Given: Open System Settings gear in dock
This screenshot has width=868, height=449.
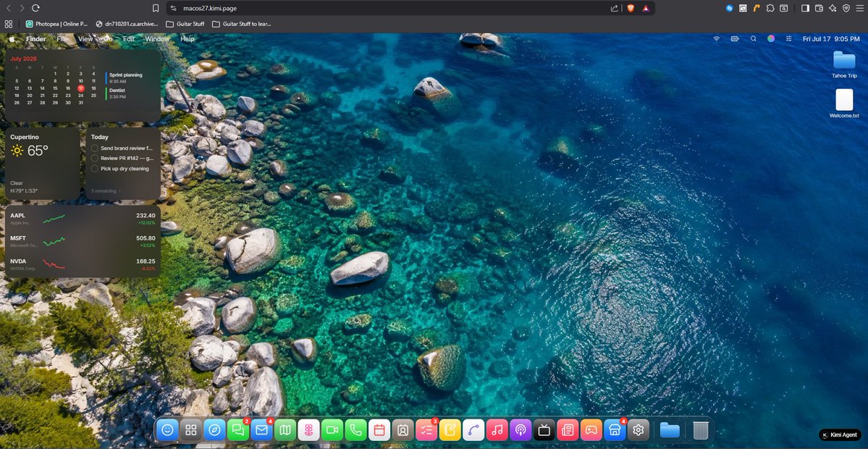Looking at the screenshot, I should click(639, 429).
